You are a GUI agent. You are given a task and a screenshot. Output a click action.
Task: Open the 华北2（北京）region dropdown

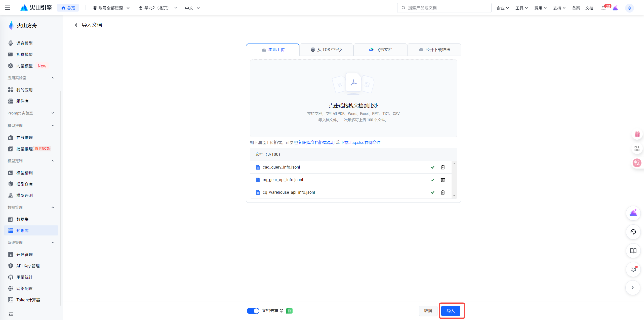[158, 8]
